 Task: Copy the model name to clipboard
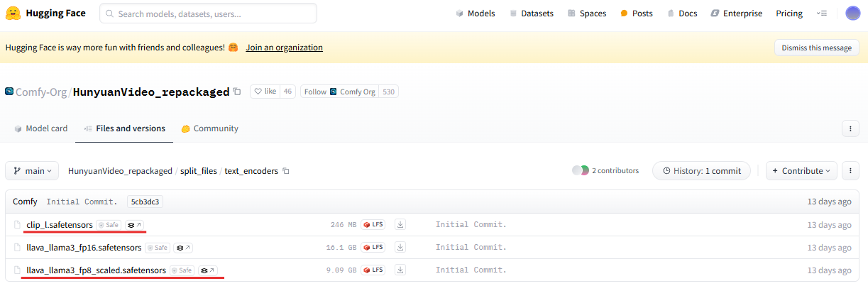tap(237, 92)
